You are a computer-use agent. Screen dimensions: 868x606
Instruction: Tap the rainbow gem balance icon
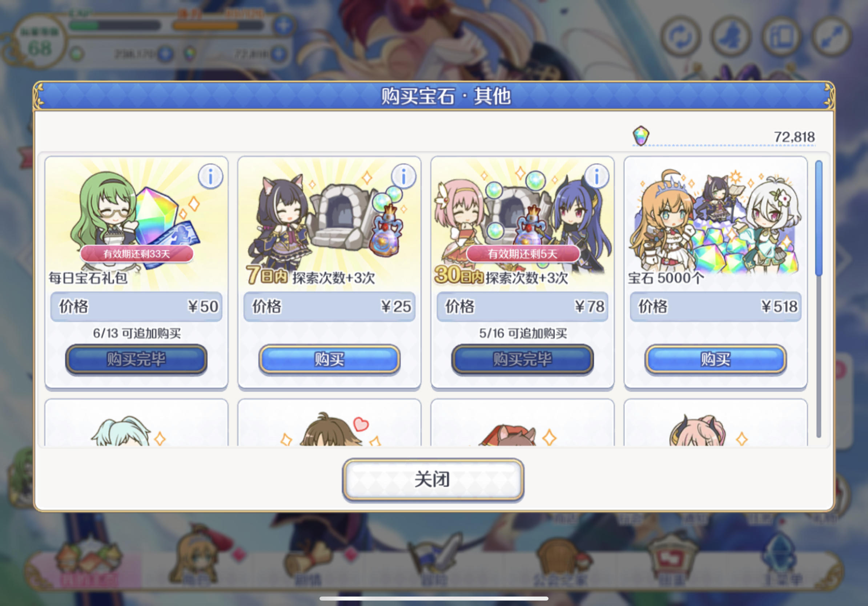(x=641, y=136)
